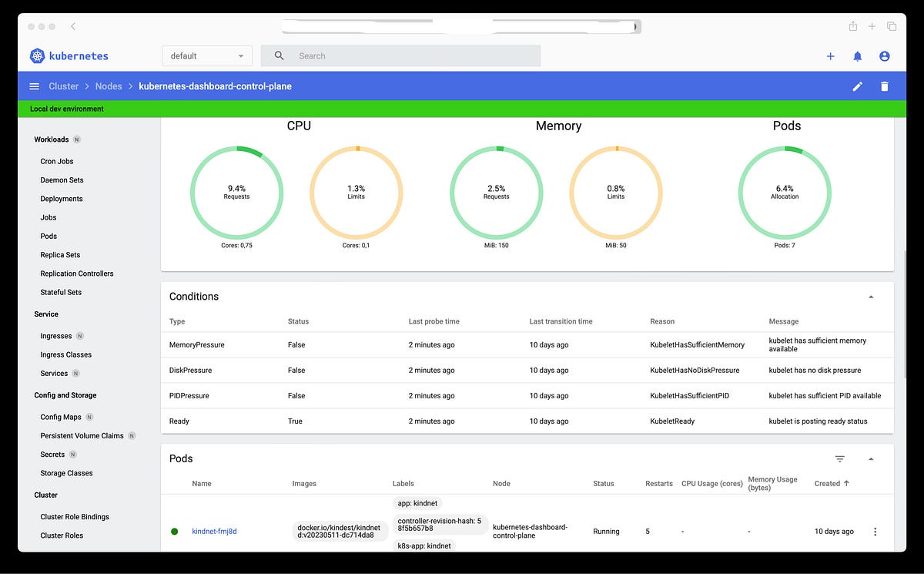Delete the node using the trash icon

(885, 86)
